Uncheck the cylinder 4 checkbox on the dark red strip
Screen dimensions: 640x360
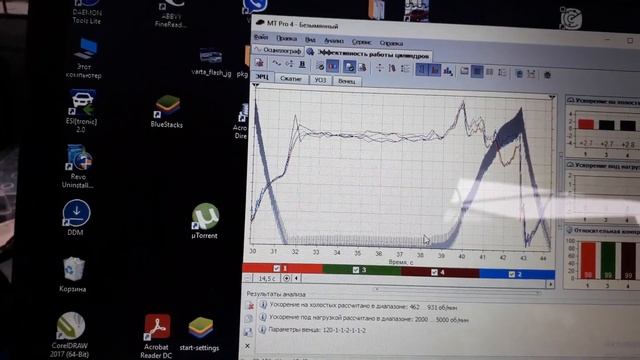coord(434,272)
